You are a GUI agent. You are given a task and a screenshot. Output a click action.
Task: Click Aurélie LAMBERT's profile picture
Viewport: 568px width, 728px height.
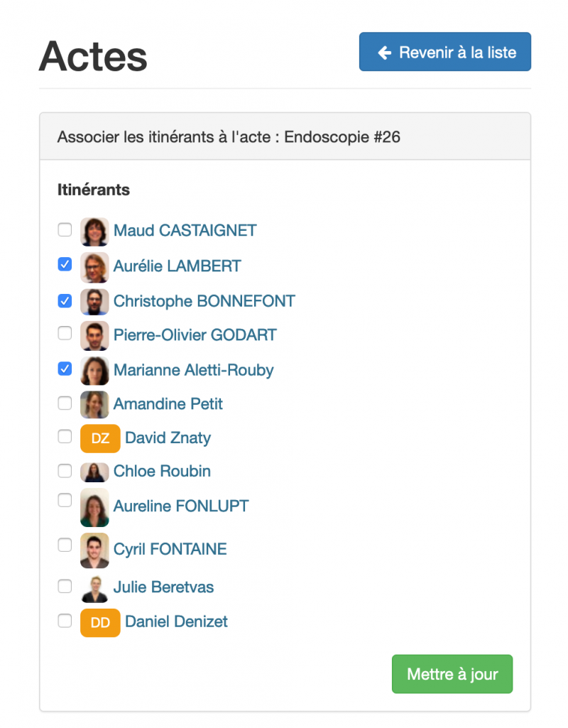[x=94, y=266]
